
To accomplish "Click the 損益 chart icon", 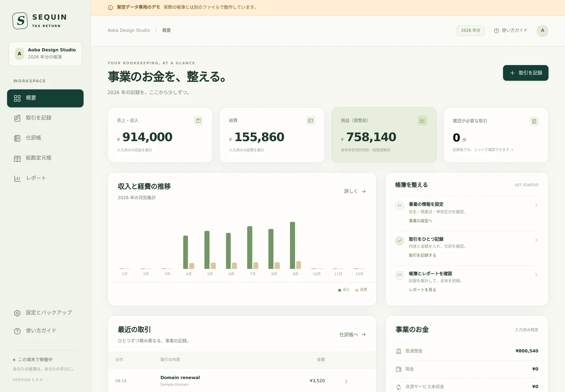I will (x=422, y=121).
